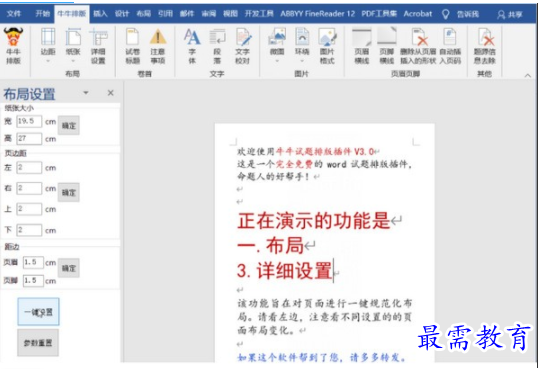Click the 参数重置 button
The width and height of the screenshot is (539, 369).
[x=38, y=343]
